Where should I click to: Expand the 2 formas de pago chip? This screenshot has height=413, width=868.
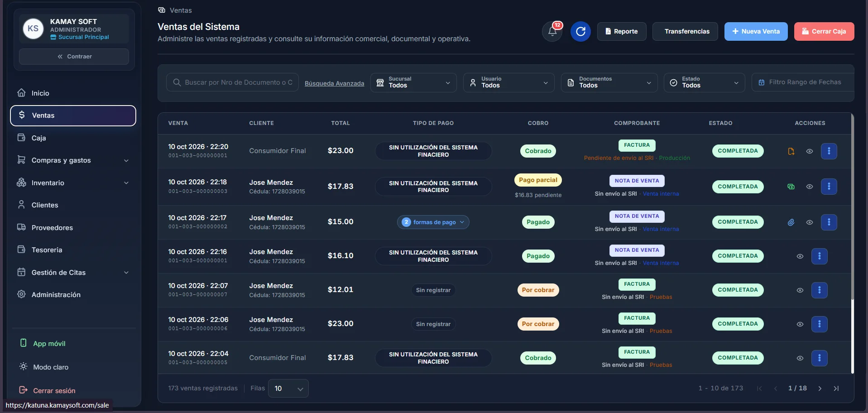click(x=433, y=222)
